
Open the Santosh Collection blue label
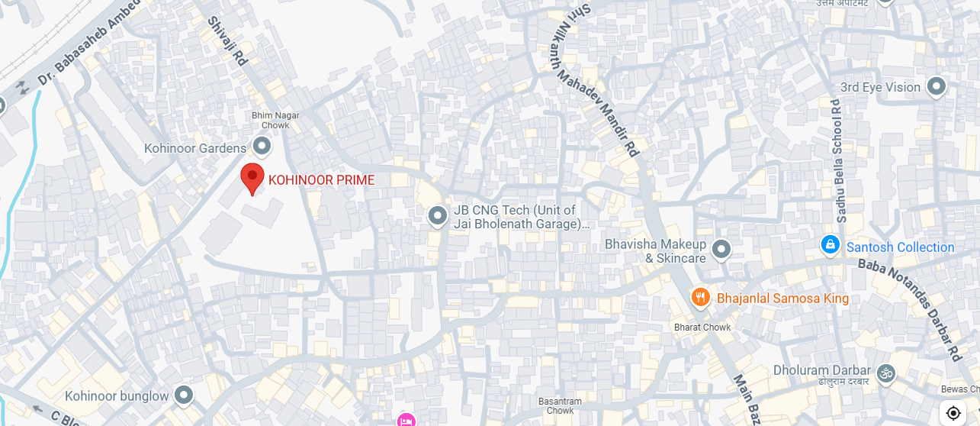point(900,247)
